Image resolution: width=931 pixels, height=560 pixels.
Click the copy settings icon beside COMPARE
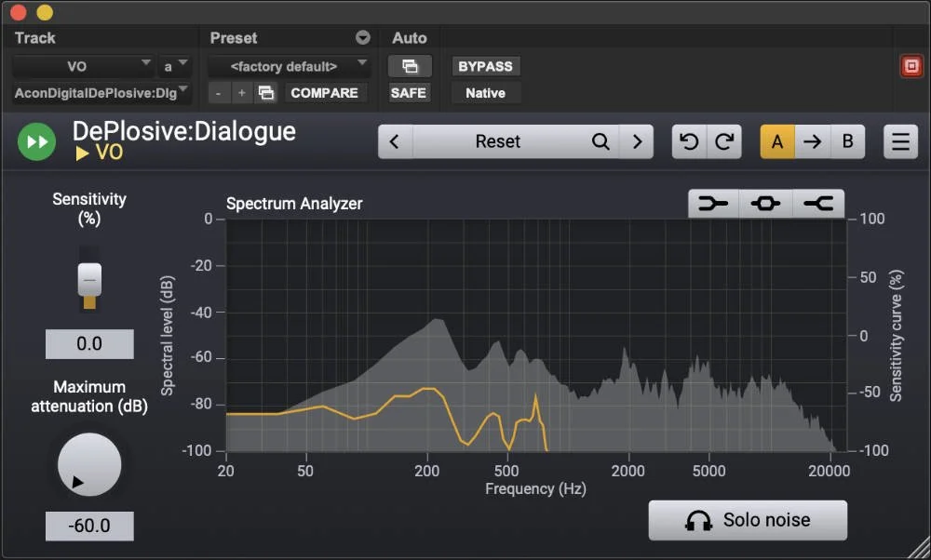pyautogui.click(x=266, y=93)
